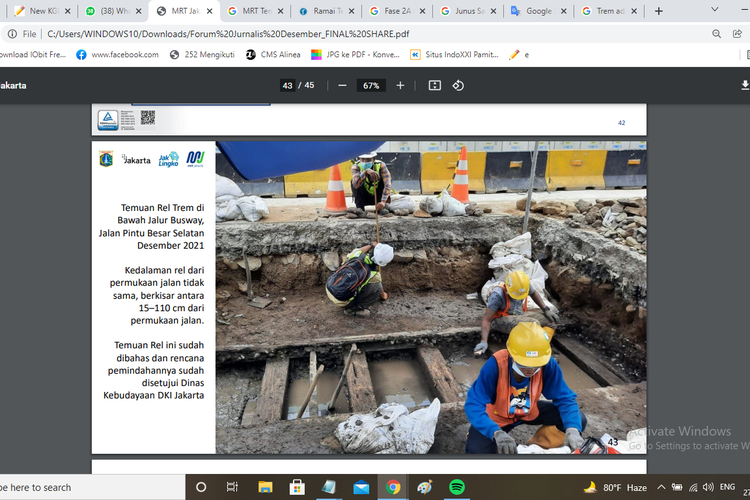Open the Situs IndoXXI bookmark
Image resolution: width=750 pixels, height=500 pixels.
tap(454, 55)
